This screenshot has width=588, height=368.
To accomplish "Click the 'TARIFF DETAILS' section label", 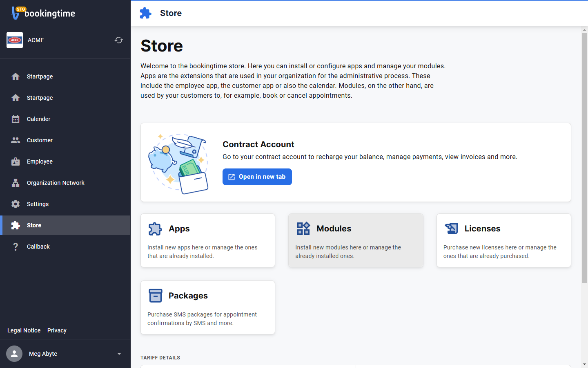I will coord(160,358).
